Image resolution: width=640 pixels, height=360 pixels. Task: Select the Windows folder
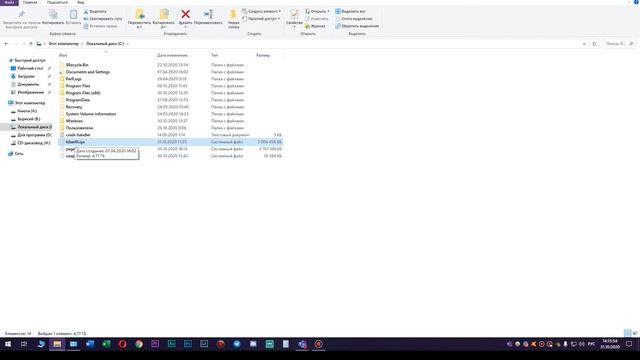pyautogui.click(x=74, y=121)
